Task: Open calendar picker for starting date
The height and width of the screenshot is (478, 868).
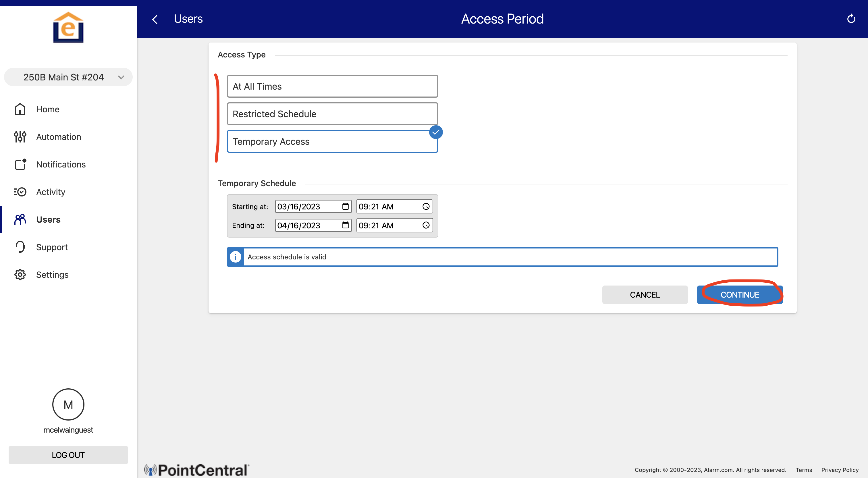Action: (345, 206)
